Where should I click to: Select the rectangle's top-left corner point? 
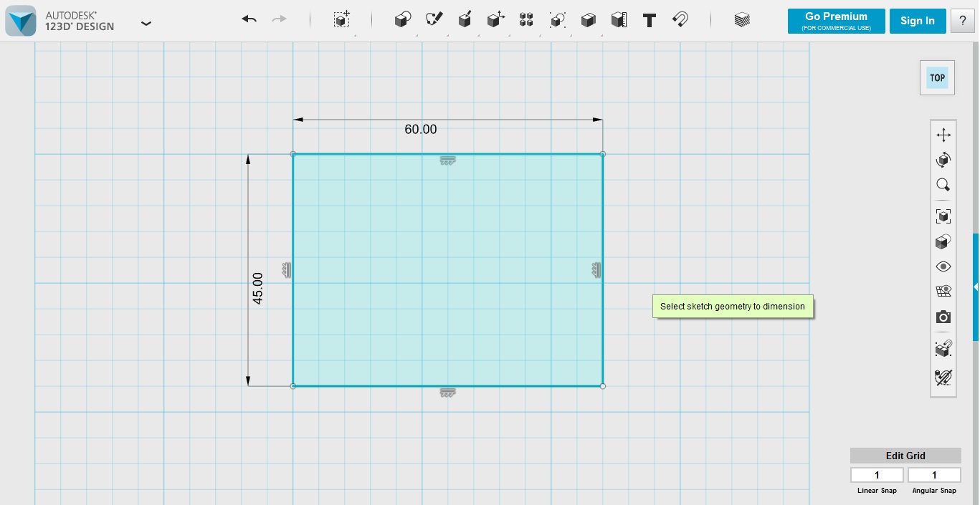tap(292, 154)
